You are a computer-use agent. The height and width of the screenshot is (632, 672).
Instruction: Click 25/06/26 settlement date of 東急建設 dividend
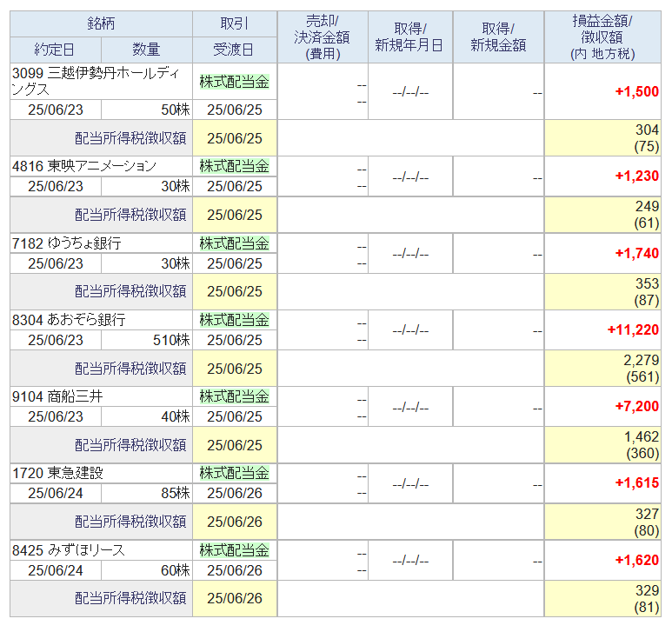coord(235,494)
